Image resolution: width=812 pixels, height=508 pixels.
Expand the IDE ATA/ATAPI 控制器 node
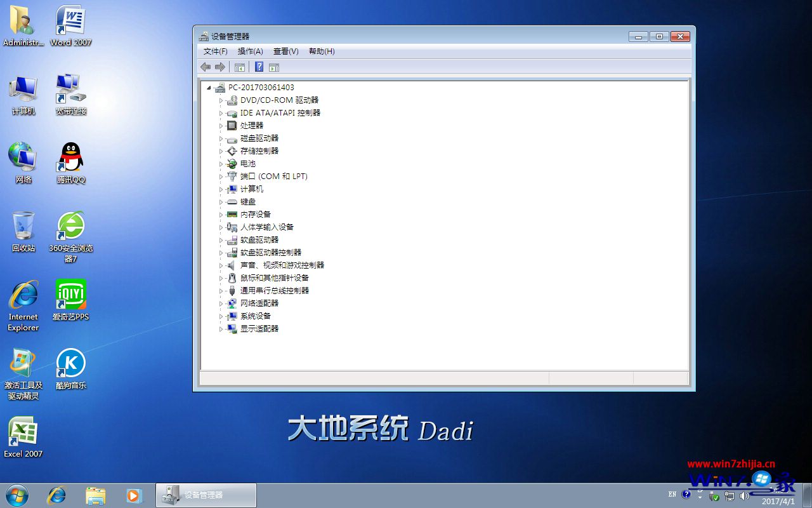coord(221,113)
